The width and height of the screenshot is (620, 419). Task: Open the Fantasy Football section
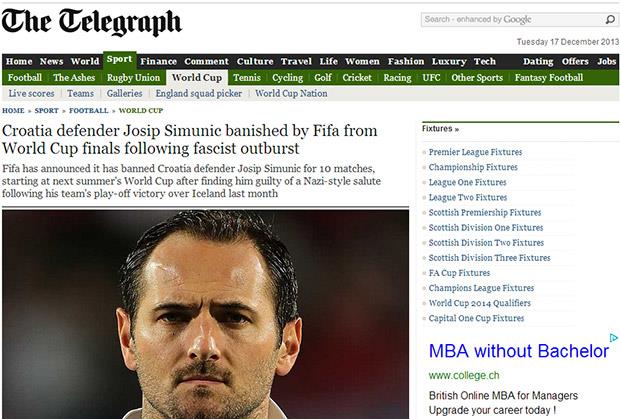pyautogui.click(x=549, y=77)
